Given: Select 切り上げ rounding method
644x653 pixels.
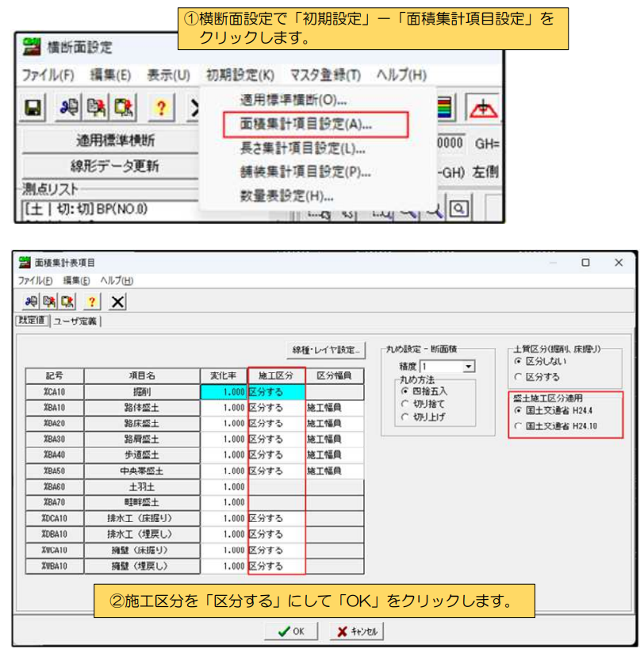Looking at the screenshot, I should tap(423, 417).
